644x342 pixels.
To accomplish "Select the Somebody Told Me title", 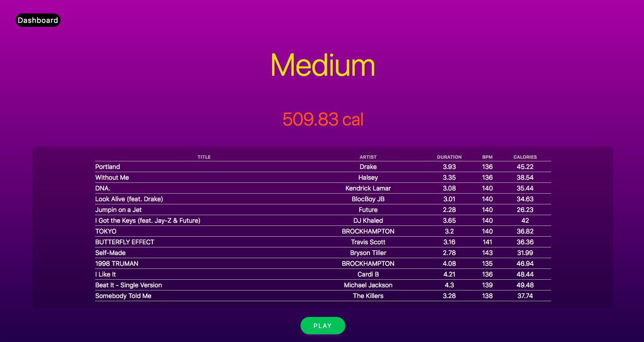I will (123, 296).
